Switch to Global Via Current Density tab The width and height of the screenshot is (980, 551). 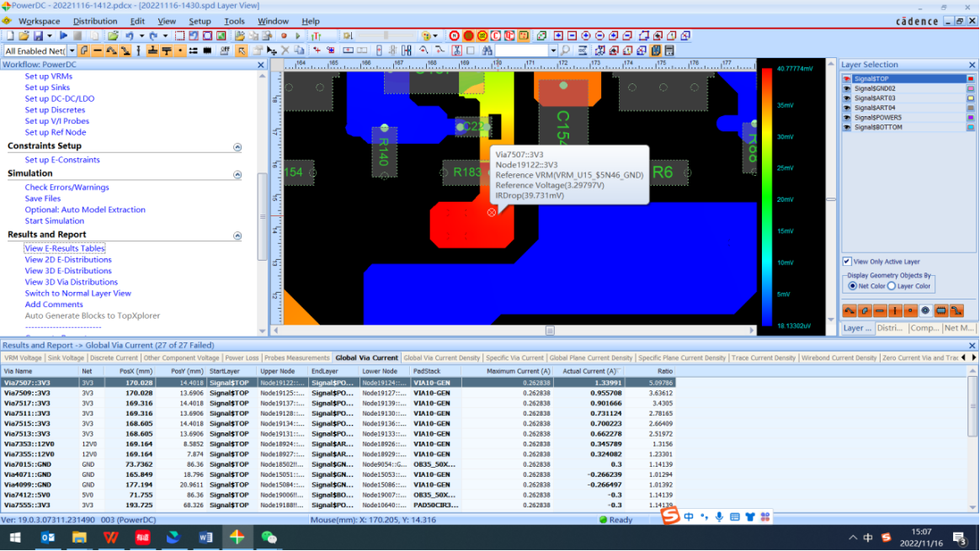pos(441,358)
